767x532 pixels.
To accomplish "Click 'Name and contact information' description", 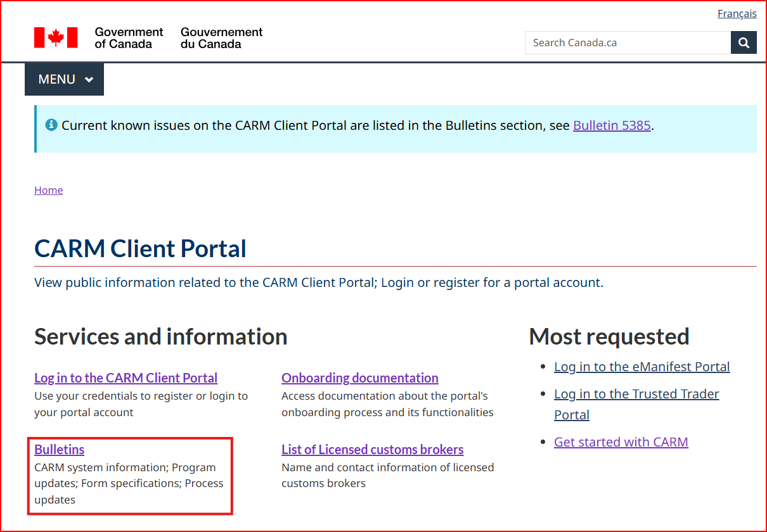I will click(x=388, y=476).
